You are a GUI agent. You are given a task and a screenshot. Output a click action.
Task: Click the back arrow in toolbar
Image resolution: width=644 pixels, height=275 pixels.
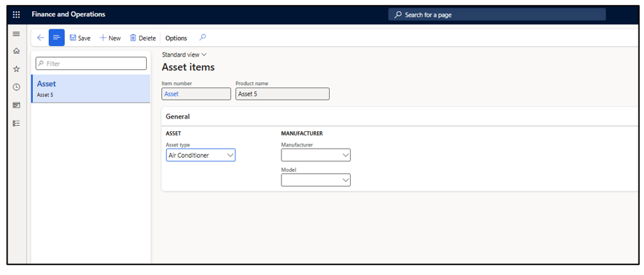click(x=41, y=38)
